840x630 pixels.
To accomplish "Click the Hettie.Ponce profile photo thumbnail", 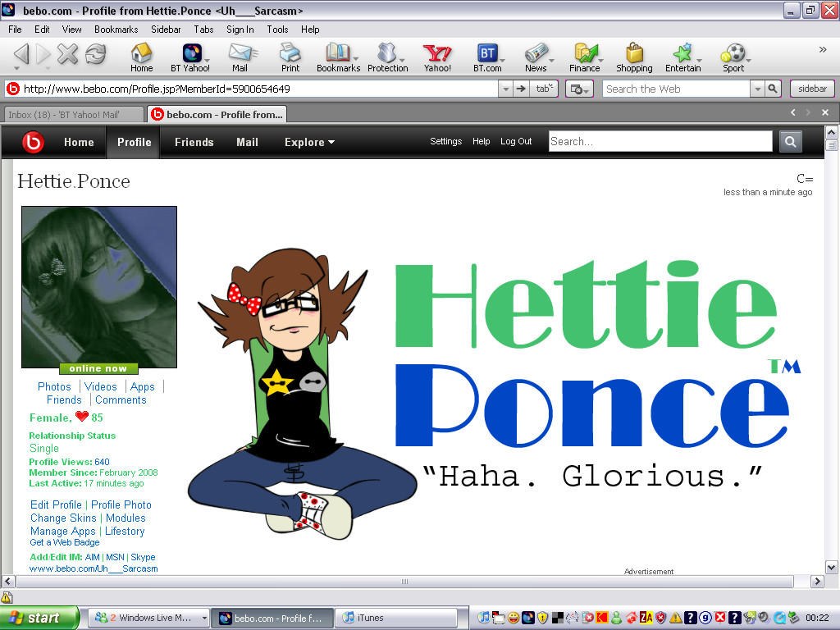I will pos(99,287).
